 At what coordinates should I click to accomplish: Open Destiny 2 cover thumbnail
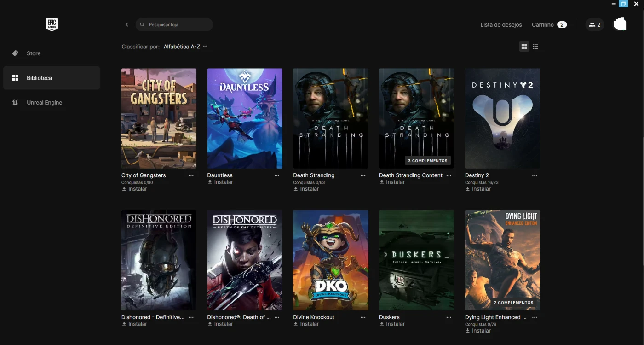(502, 118)
